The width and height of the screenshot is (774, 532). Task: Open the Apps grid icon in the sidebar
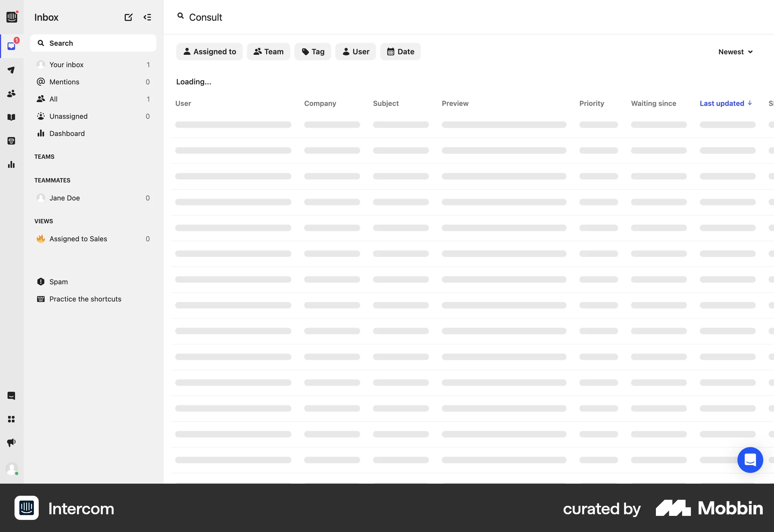[12, 420]
